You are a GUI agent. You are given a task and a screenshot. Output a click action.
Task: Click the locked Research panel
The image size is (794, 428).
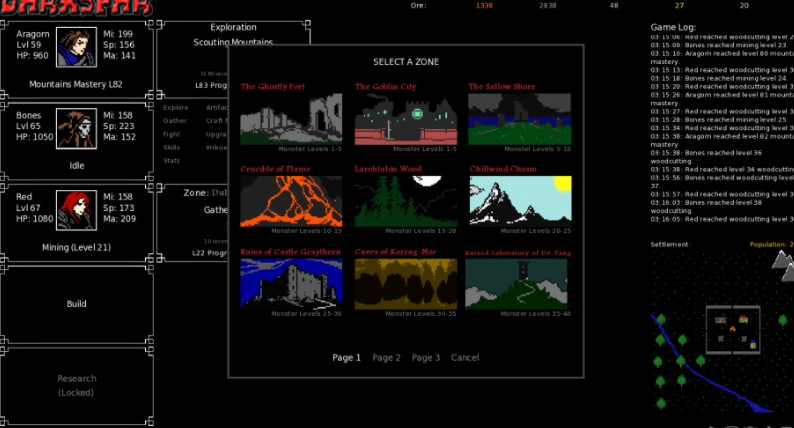click(x=76, y=385)
